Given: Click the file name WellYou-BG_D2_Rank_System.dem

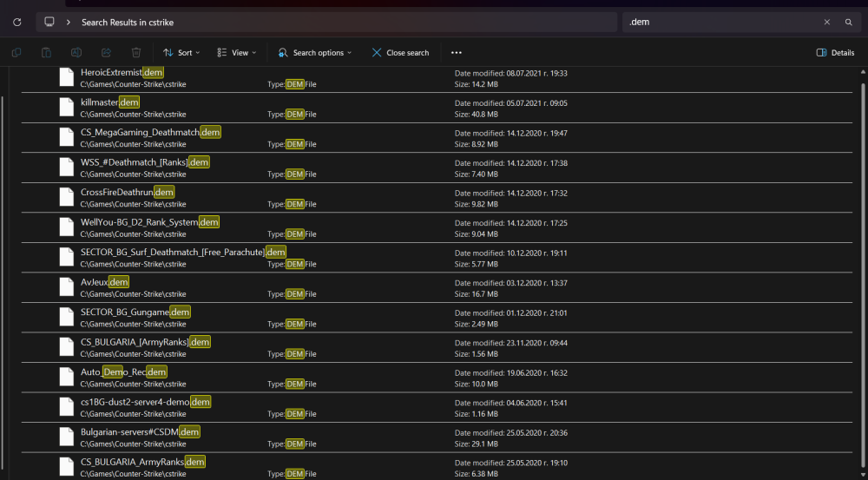Looking at the screenshot, I should click(x=149, y=222).
